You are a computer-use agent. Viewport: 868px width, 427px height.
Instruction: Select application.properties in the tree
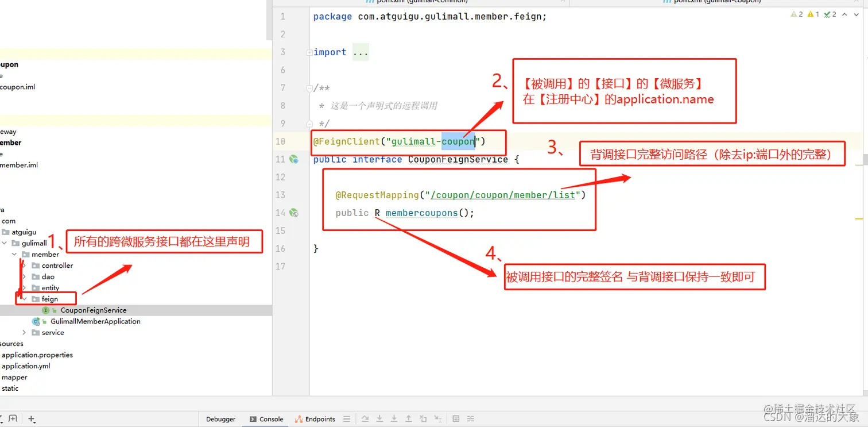click(37, 355)
